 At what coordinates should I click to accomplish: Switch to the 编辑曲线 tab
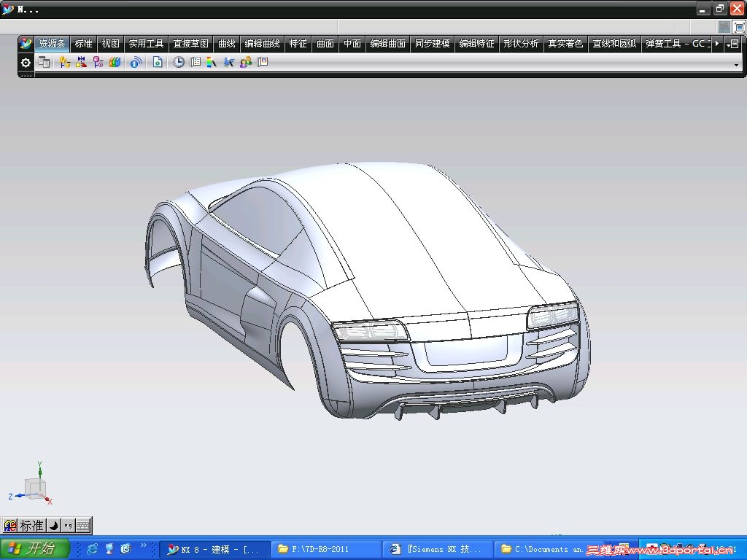[x=262, y=44]
